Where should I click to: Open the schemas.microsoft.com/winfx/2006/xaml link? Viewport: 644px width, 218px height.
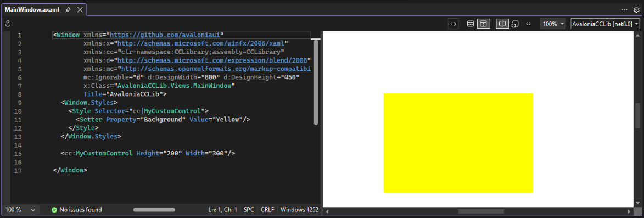[201, 43]
